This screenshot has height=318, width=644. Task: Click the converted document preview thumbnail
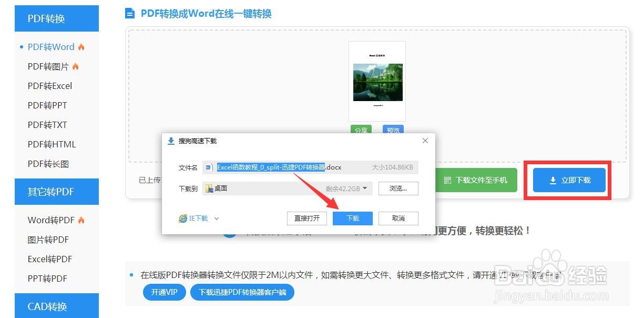(x=377, y=82)
